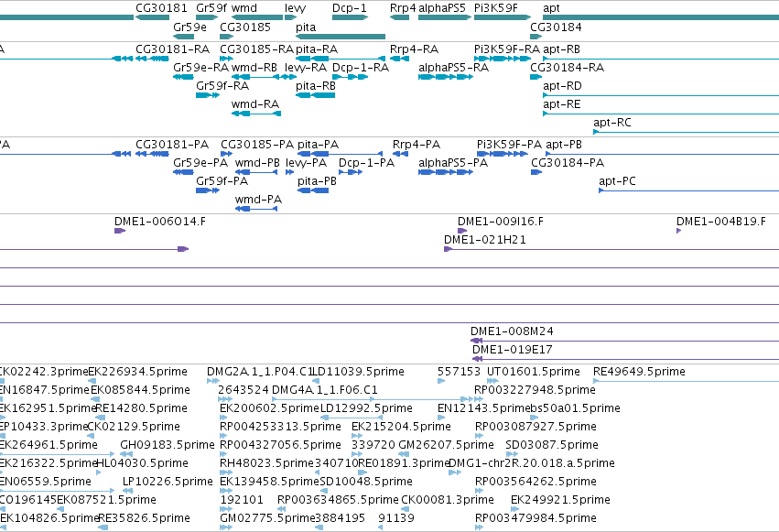Click the SD03087.5prime EST label
779x532 pixels.
[x=552, y=445]
